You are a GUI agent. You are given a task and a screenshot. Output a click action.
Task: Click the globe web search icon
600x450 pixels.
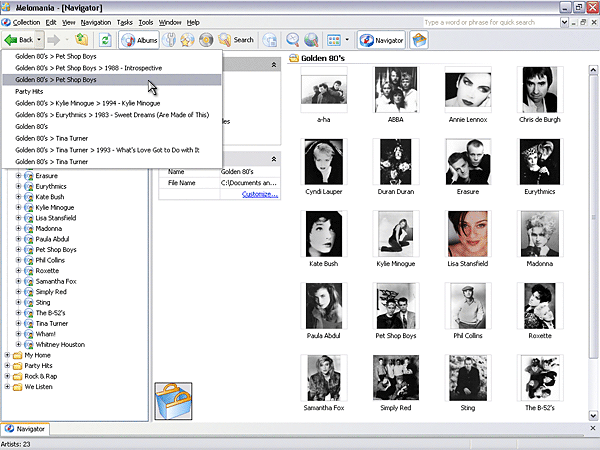coord(311,40)
